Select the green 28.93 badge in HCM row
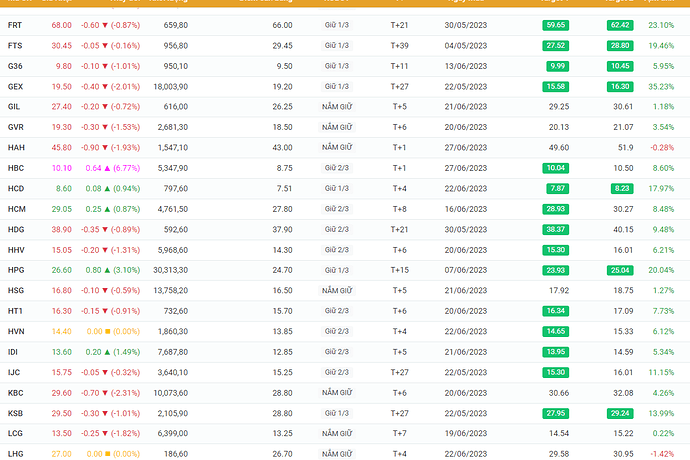Screen dimensions: 690x460 click(x=555, y=209)
